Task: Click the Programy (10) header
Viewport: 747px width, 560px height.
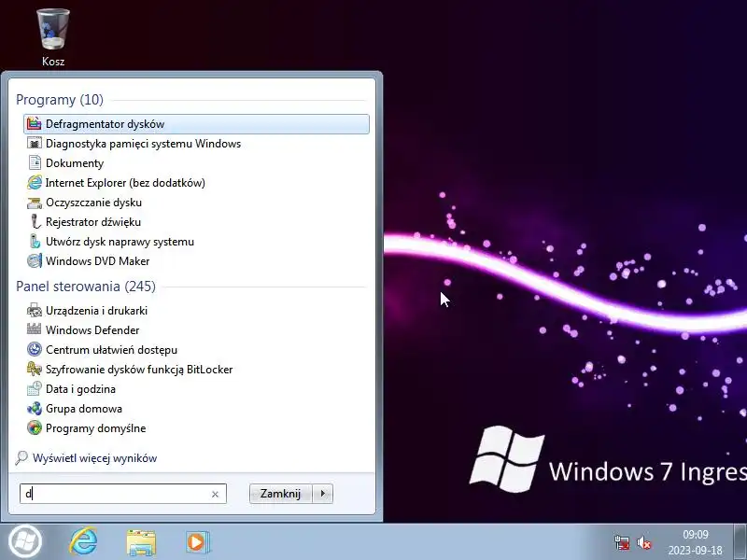Action: point(60,100)
